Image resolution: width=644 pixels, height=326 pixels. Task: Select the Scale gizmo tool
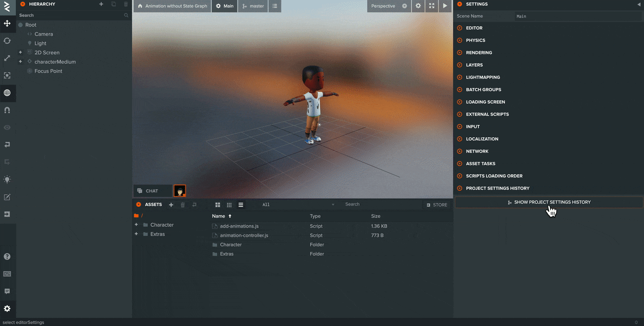[7, 58]
